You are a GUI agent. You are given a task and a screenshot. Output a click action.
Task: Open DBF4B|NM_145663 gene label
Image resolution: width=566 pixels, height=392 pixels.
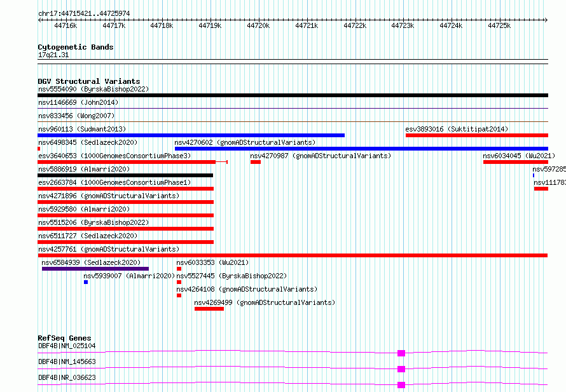(67, 362)
